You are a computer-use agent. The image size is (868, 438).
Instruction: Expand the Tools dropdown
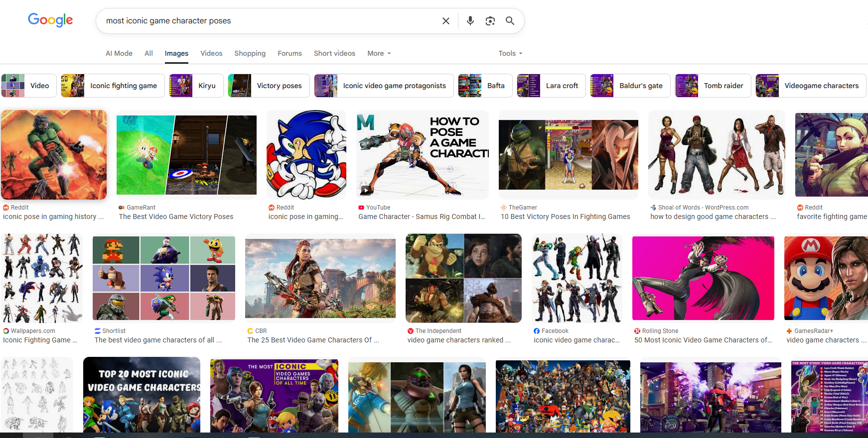coord(510,53)
